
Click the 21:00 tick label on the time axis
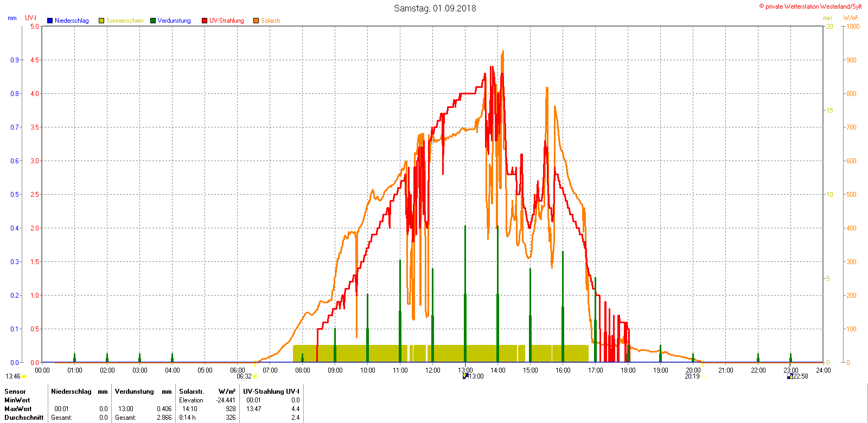click(726, 370)
